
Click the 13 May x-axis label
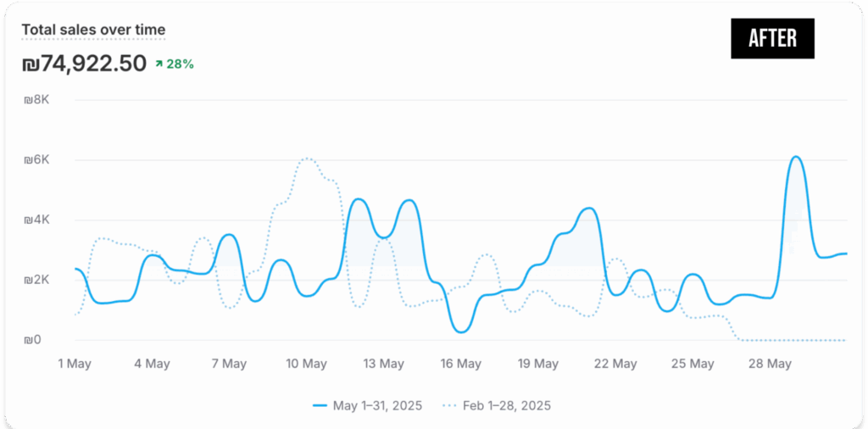click(x=384, y=364)
